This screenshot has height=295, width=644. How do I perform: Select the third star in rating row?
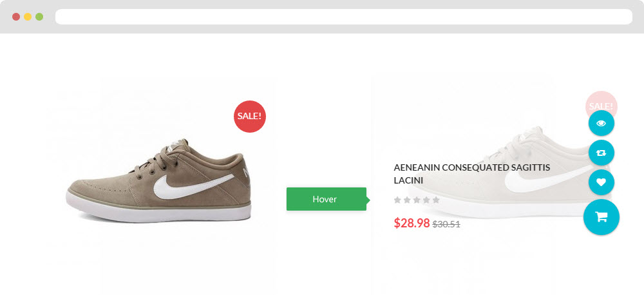click(x=417, y=200)
